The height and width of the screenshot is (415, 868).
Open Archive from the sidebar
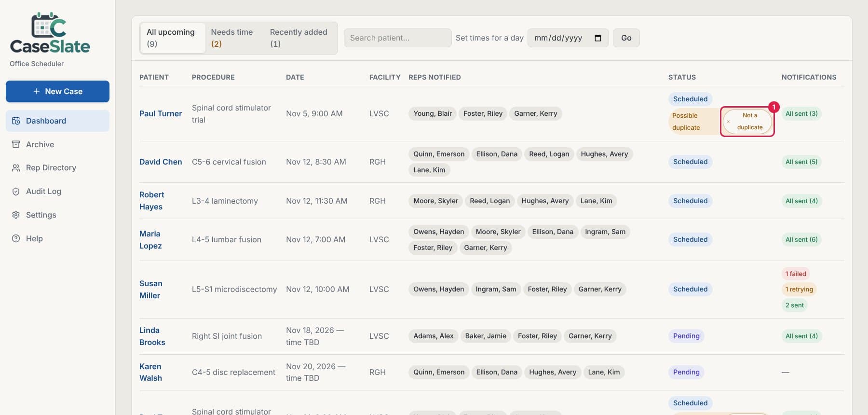click(x=57, y=144)
